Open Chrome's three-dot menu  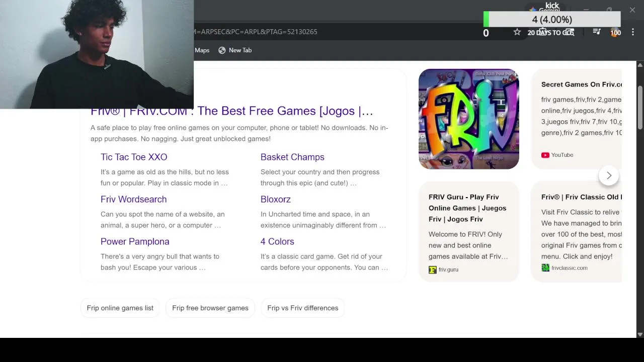(633, 32)
